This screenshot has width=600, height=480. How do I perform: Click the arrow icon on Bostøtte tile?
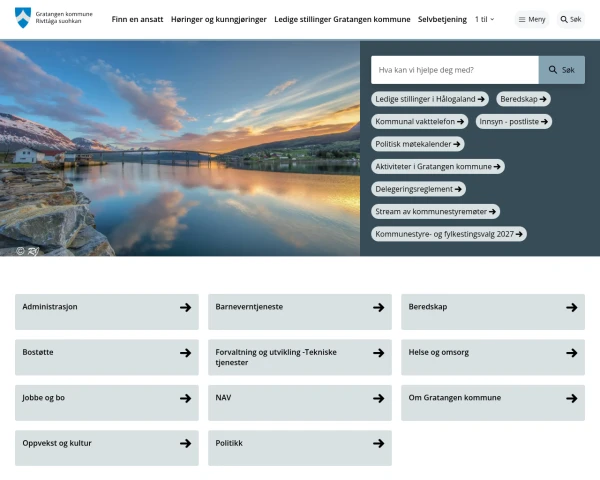tap(185, 353)
